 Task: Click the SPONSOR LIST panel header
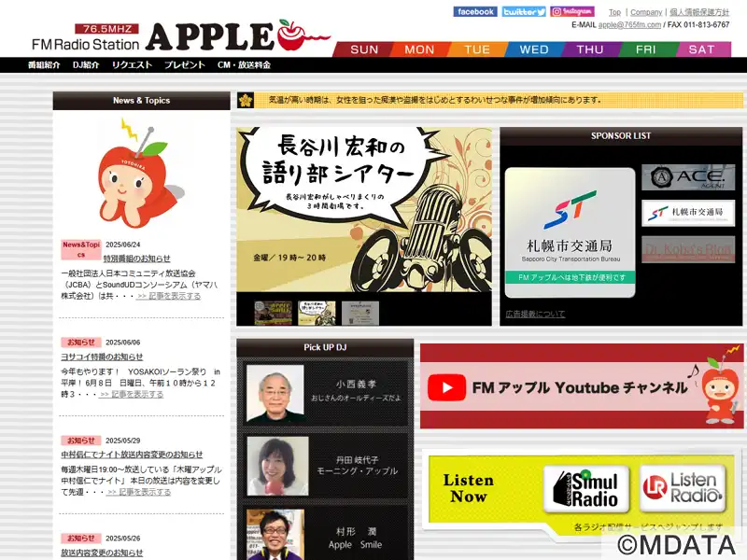621,135
